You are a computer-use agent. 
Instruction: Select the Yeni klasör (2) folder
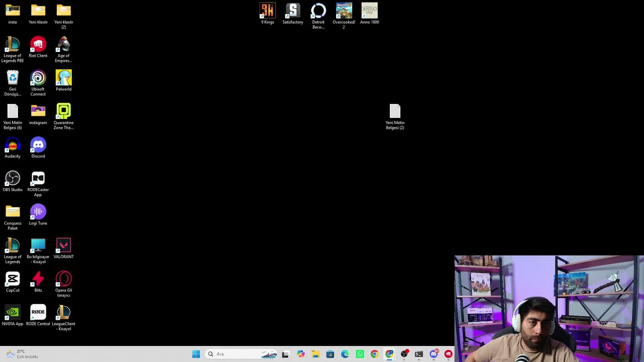click(63, 16)
